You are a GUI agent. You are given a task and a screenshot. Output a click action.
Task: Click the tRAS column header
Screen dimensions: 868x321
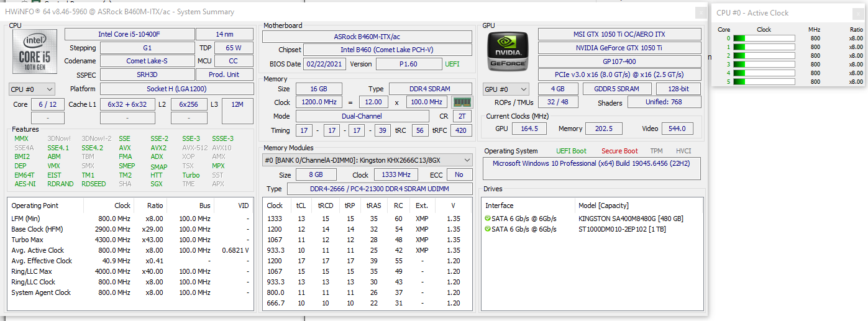pyautogui.click(x=374, y=206)
